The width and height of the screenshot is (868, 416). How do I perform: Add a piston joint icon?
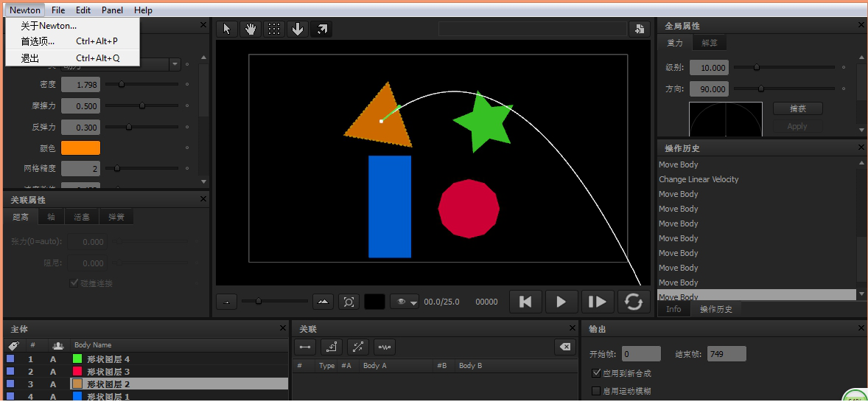(x=358, y=347)
